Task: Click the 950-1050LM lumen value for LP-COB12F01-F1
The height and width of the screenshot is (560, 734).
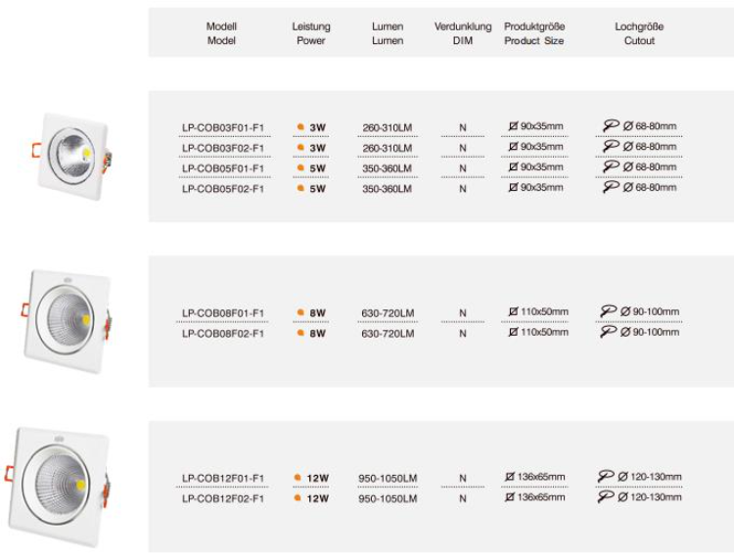Action: tap(388, 478)
